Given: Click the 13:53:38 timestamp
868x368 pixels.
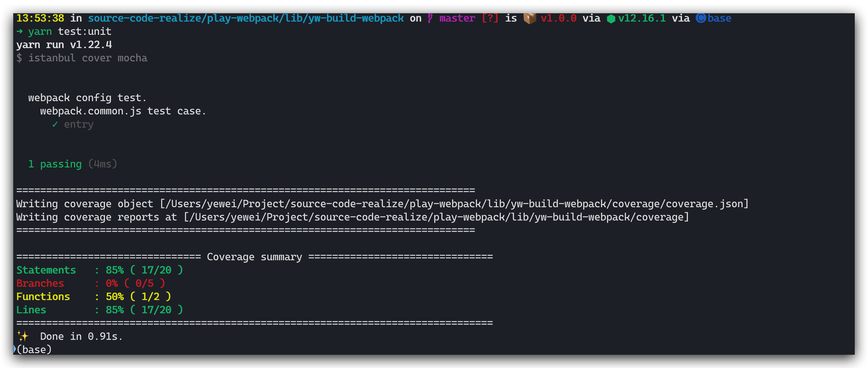Looking at the screenshot, I should [40, 18].
